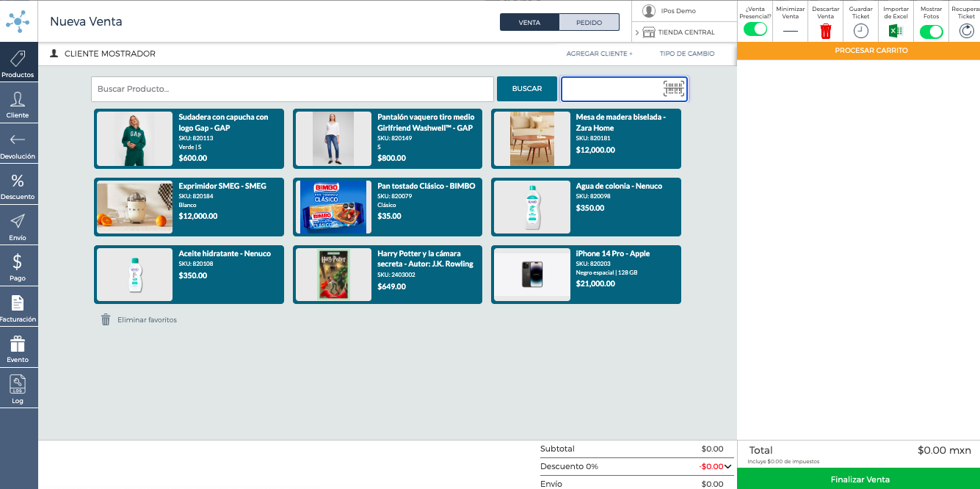Viewport: 980px width, 489px height.
Task: Click the Finalizar Venta button
Action: pos(859,479)
